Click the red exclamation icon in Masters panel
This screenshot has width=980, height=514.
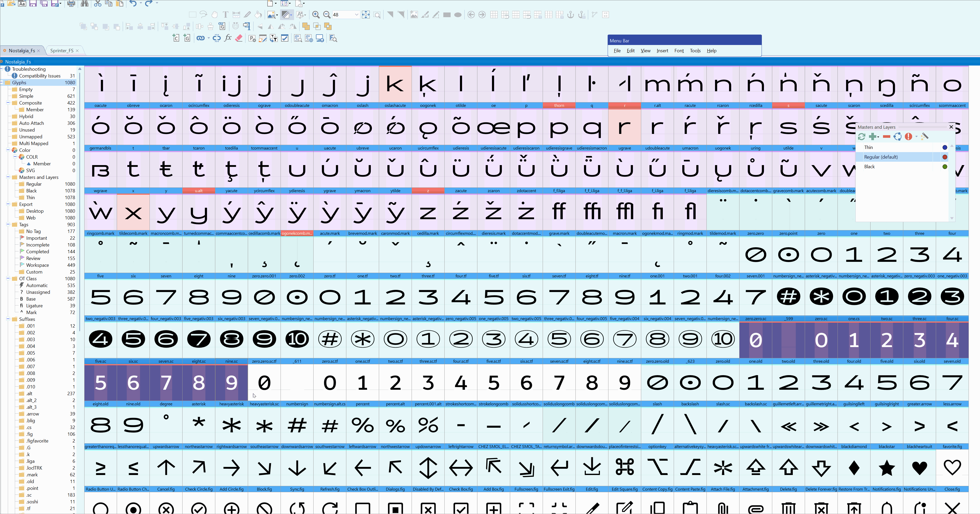click(x=908, y=136)
